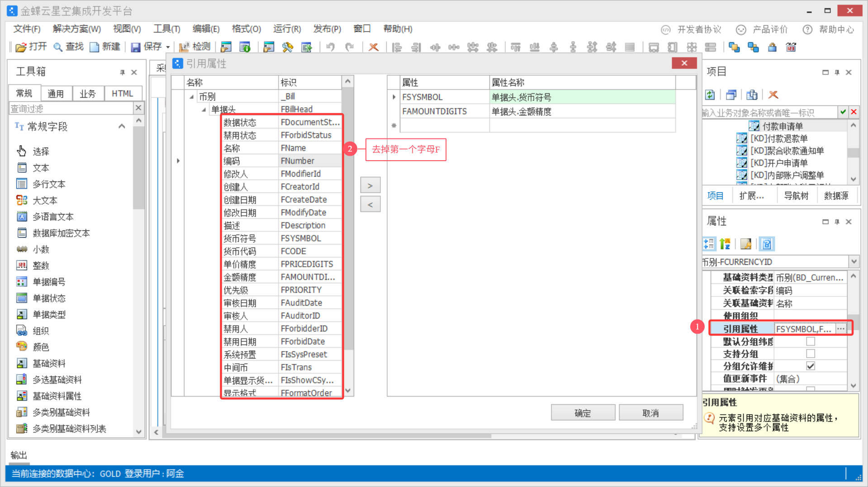Collapse the 单据头 tree node

[x=204, y=110]
